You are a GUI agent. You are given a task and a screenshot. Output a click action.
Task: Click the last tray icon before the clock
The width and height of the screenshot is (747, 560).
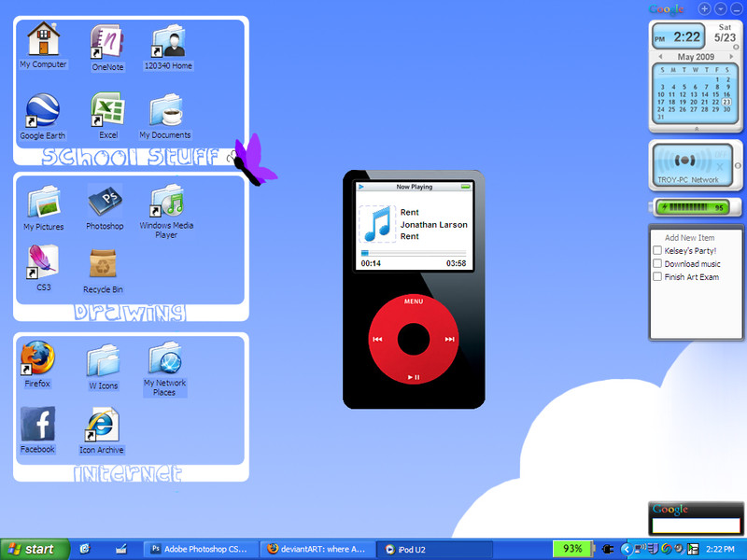click(x=693, y=549)
